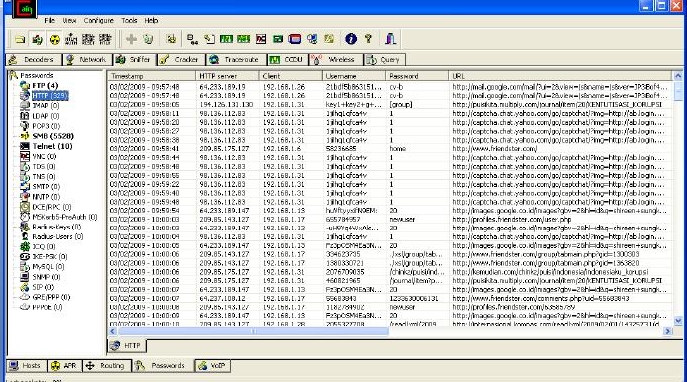Open the Routing bottom tab
The image size is (687, 382).
(x=106, y=366)
